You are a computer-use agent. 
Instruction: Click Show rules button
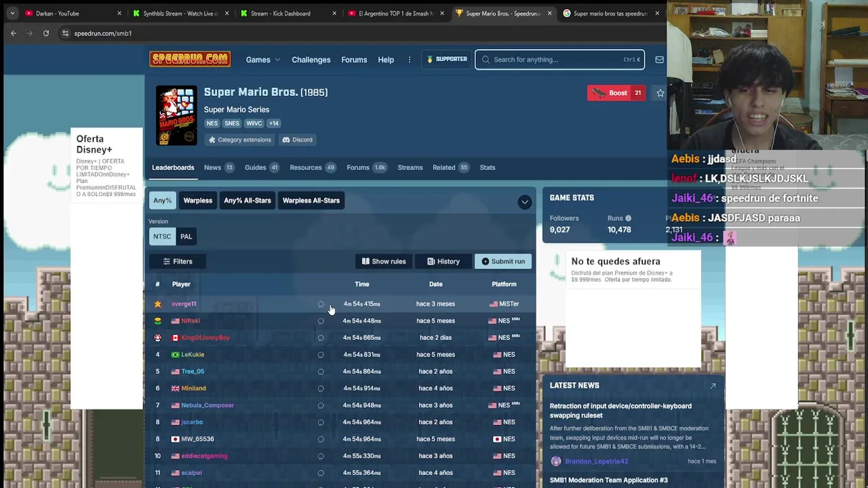[x=384, y=262]
